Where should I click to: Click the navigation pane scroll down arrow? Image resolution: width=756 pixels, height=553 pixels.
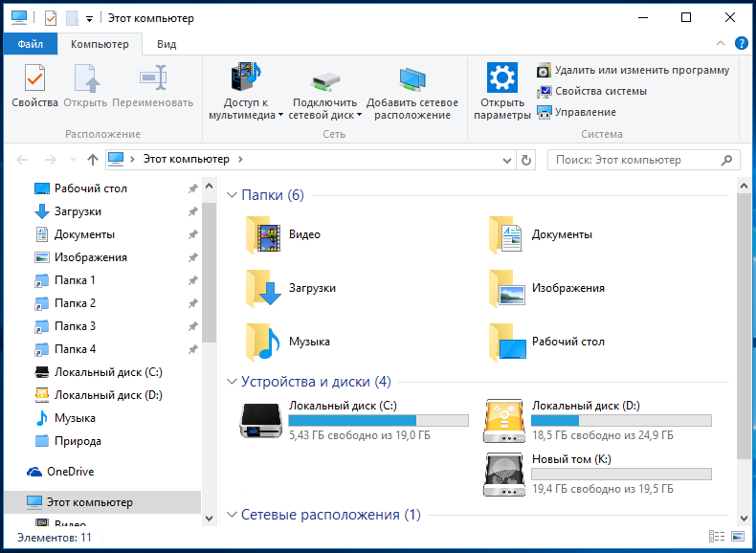[210, 519]
